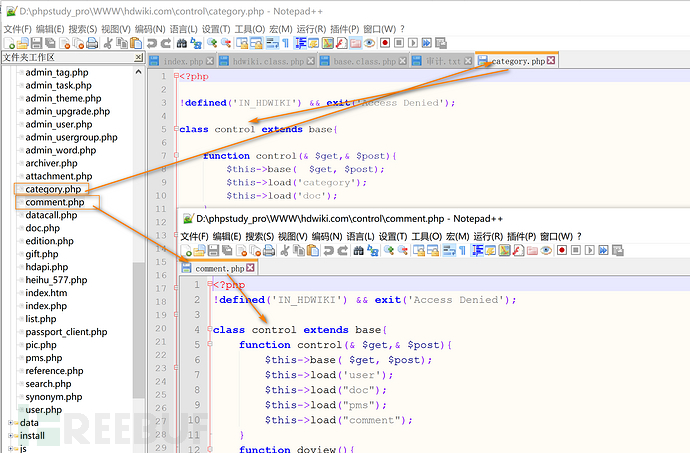Click Zoom In icon in category.php window toolbar
Viewport: 690px width, 453px height.
[x=213, y=43]
